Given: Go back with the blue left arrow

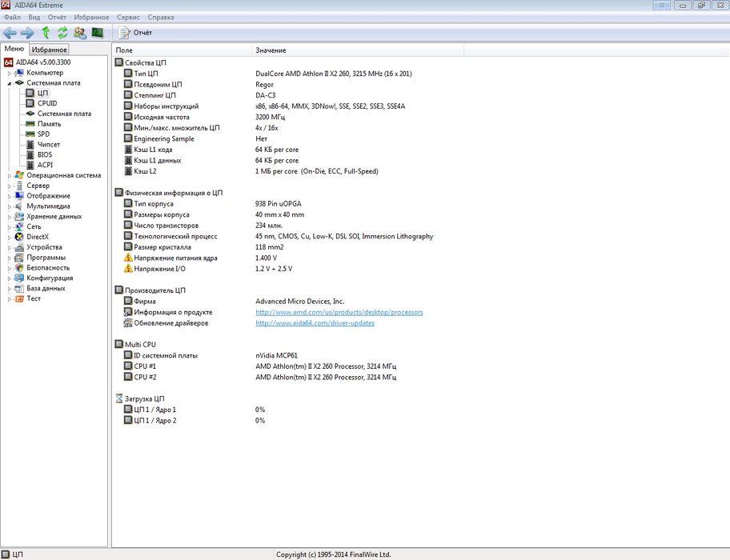Looking at the screenshot, I should [x=10, y=33].
